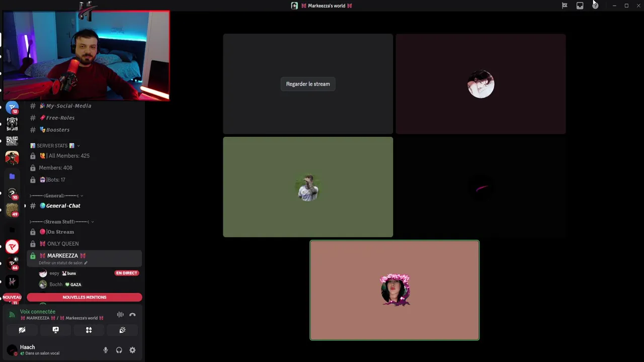Screen dimensions: 644x362
Task: Jump to unread servers via NOUVEAU pill
Action: pyautogui.click(x=12, y=297)
